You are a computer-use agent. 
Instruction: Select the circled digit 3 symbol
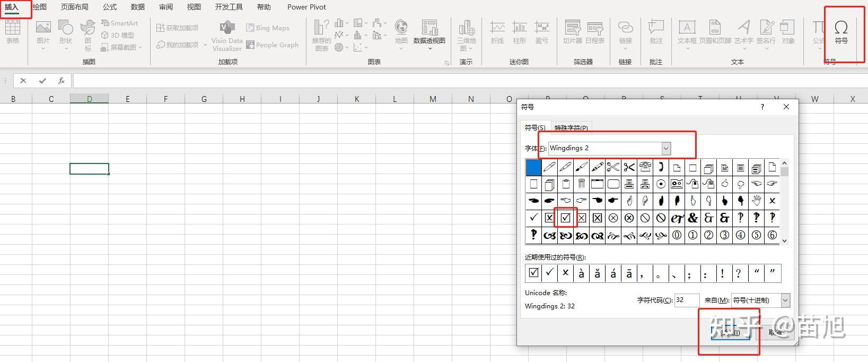[x=724, y=235]
